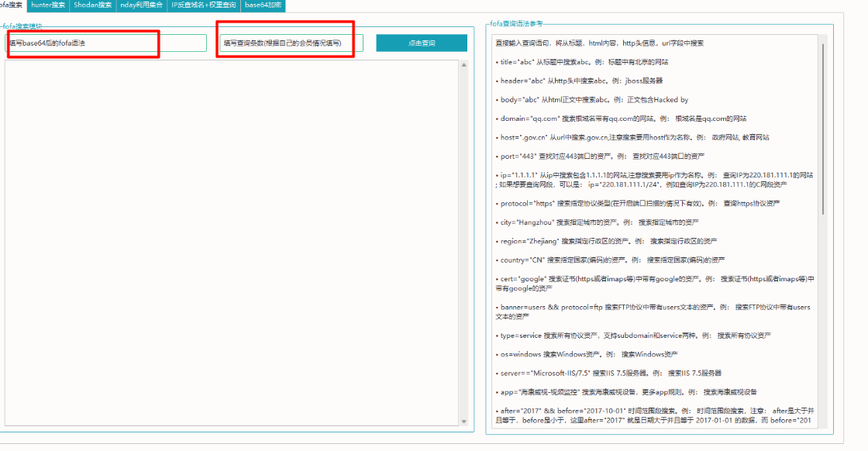
Task: Click results area scrollbar up arrow
Action: 464,65
